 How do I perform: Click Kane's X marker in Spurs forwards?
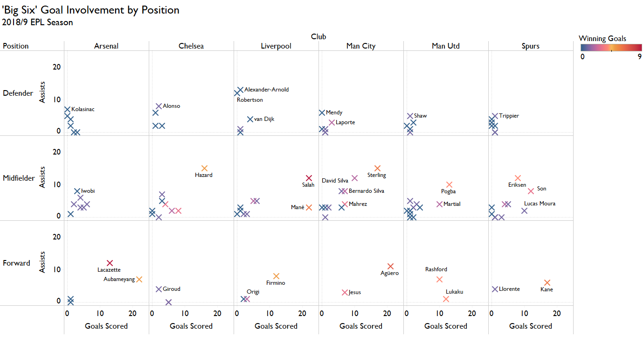[547, 283]
